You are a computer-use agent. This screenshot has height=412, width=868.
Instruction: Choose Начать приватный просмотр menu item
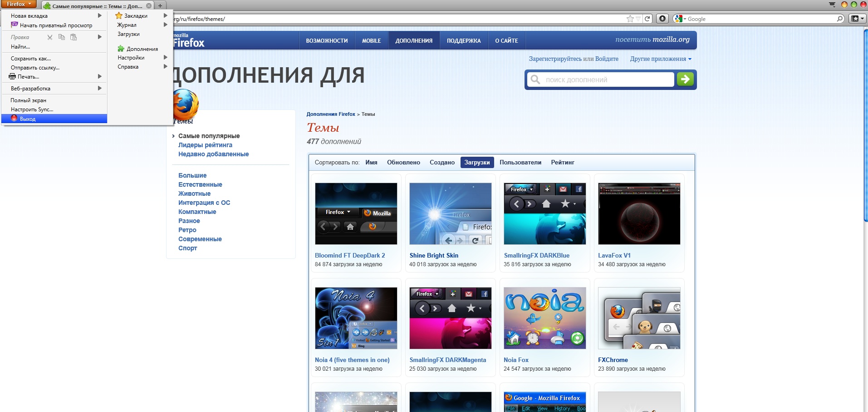(x=54, y=25)
